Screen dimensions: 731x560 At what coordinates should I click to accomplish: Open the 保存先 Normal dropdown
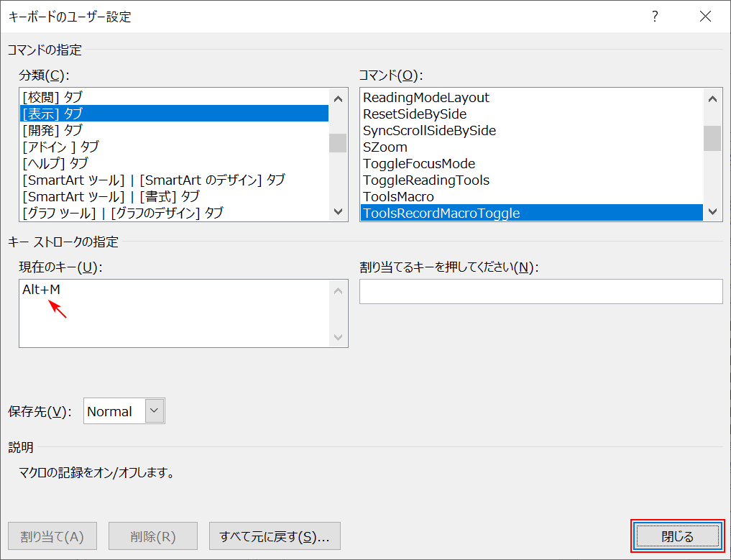coord(155,411)
